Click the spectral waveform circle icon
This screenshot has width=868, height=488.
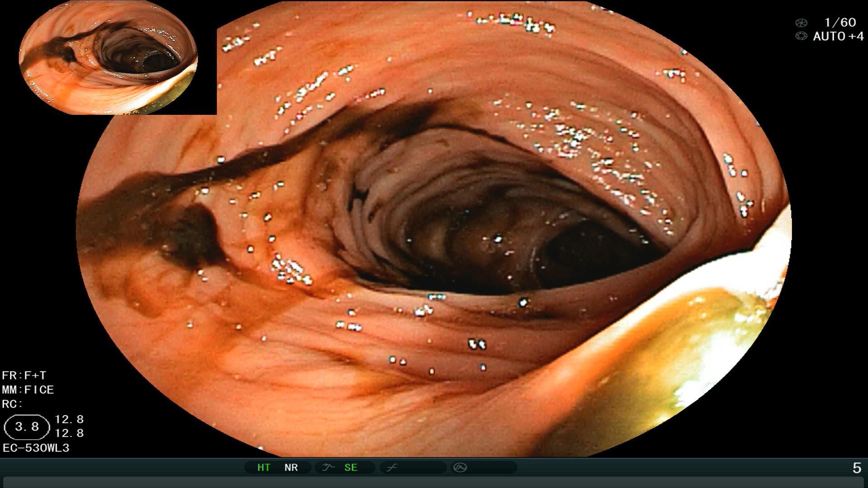[460, 468]
